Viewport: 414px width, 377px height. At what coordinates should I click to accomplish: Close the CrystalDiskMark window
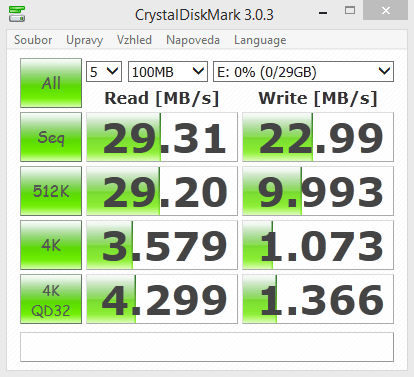tap(386, 11)
